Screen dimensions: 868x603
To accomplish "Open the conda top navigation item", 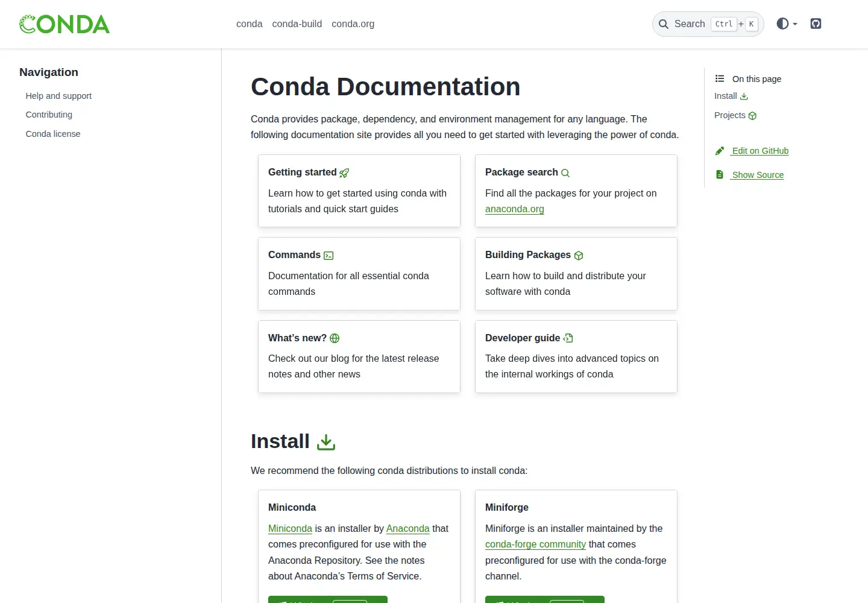I will [250, 24].
